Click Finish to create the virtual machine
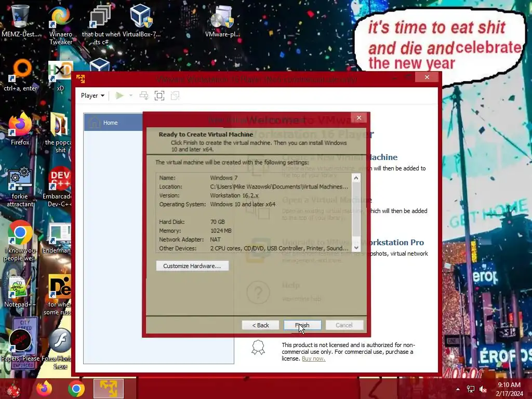The width and height of the screenshot is (532, 399). click(302, 325)
